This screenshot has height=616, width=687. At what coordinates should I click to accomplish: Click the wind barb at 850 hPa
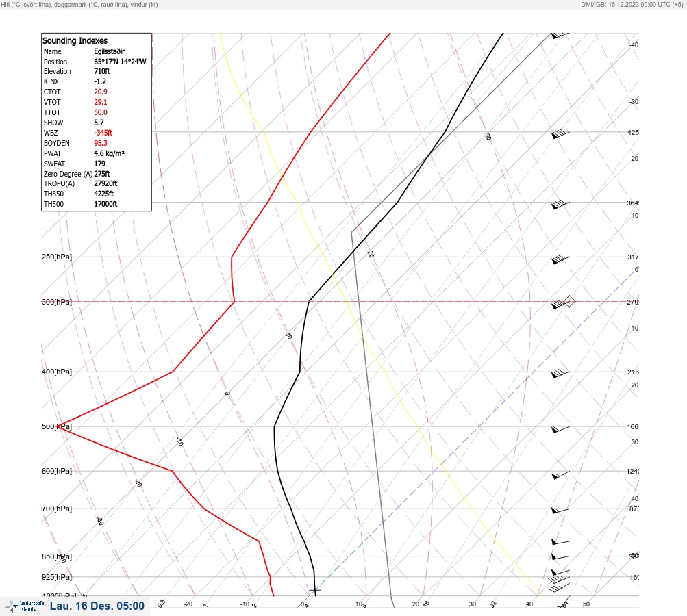(560, 557)
